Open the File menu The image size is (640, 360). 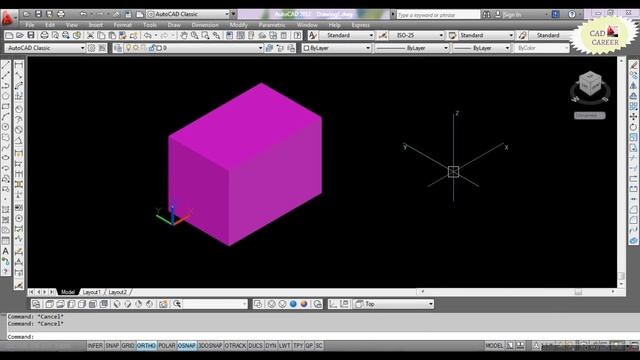(30, 25)
